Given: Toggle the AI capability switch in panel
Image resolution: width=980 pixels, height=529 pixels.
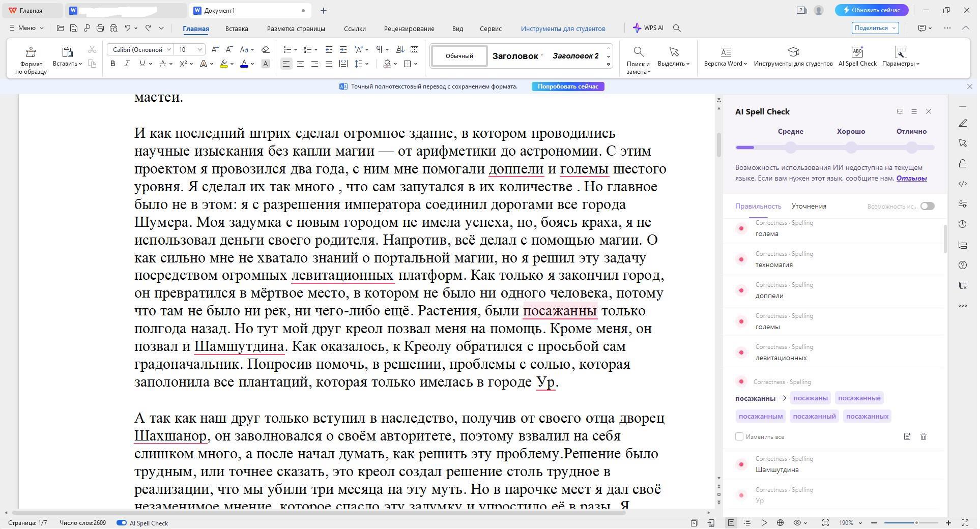Looking at the screenshot, I should pos(927,206).
